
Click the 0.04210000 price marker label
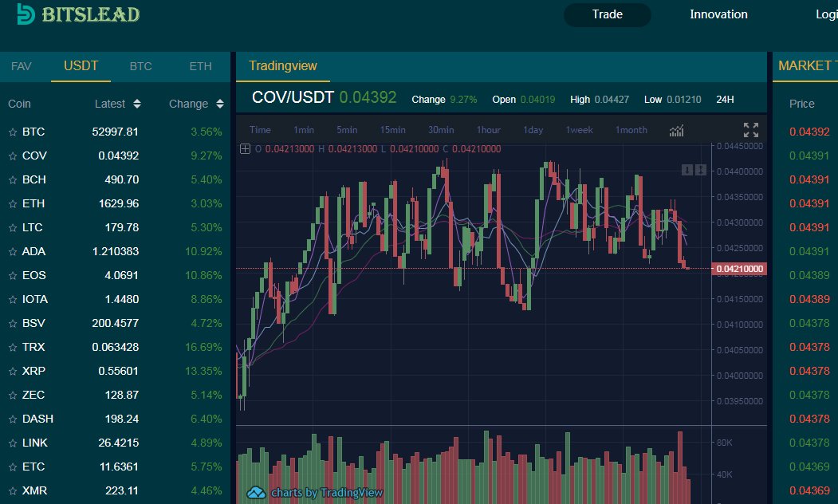click(739, 269)
